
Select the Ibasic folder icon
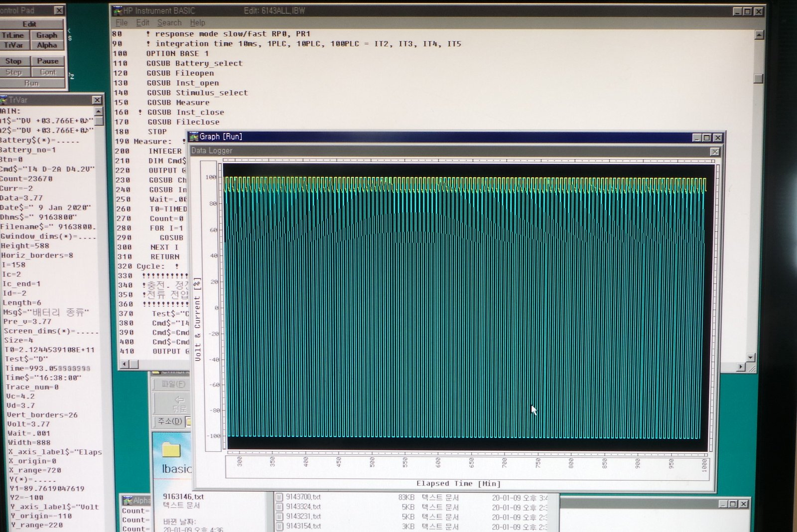point(171,450)
